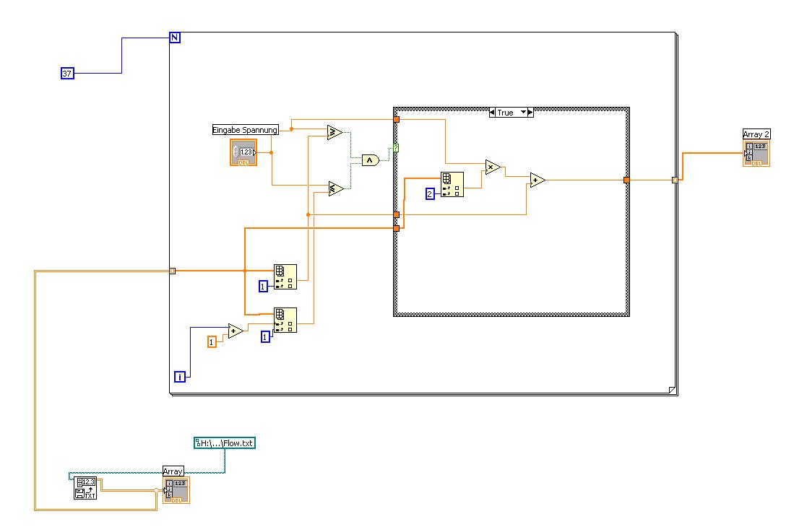Click the H:\...\Flow.txt file path constant
794x532 pixels.
pyautogui.click(x=224, y=443)
